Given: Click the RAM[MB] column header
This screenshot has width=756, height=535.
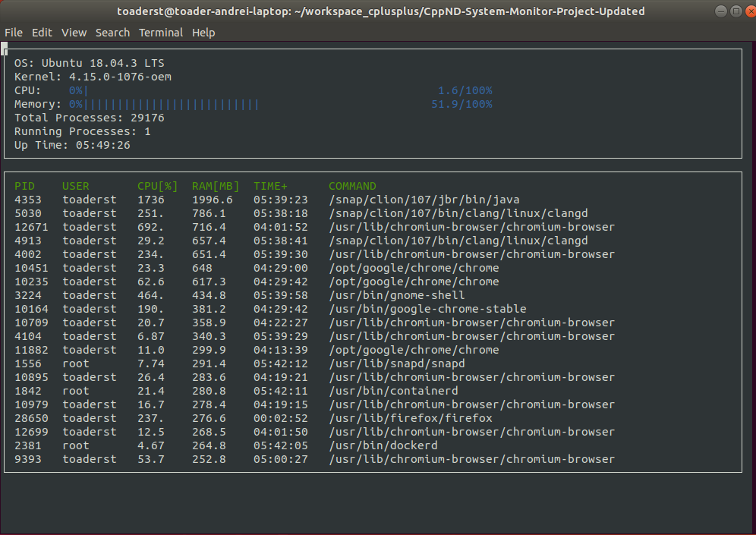Looking at the screenshot, I should pyautogui.click(x=216, y=186).
